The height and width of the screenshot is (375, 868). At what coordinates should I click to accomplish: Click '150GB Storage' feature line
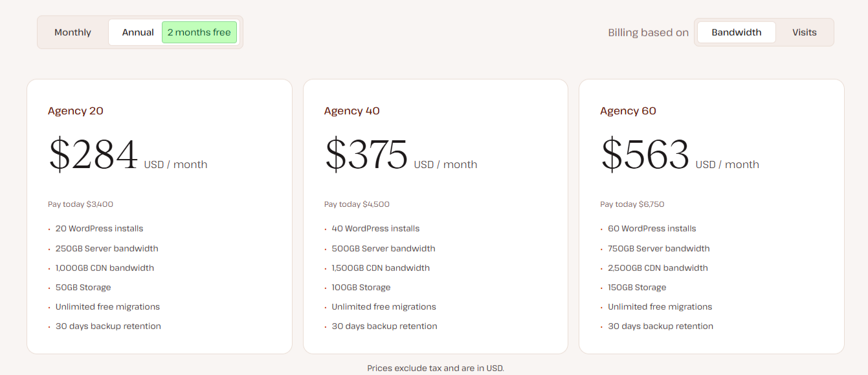[x=637, y=288]
